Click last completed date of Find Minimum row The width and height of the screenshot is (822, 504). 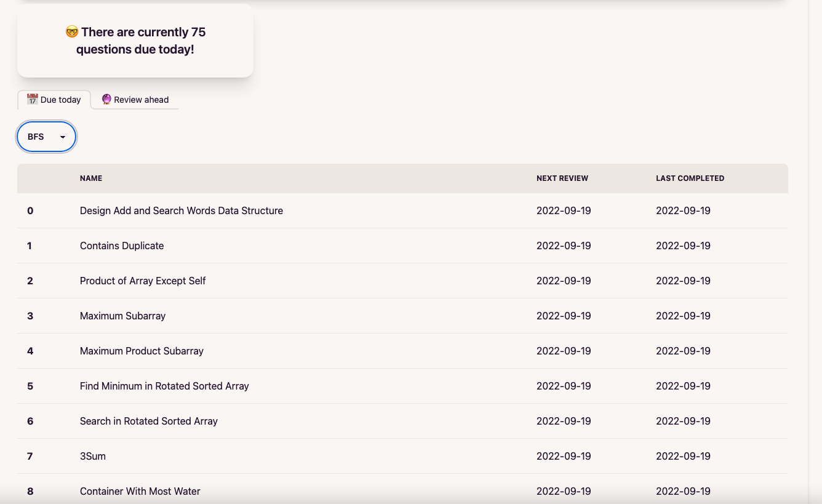point(683,386)
